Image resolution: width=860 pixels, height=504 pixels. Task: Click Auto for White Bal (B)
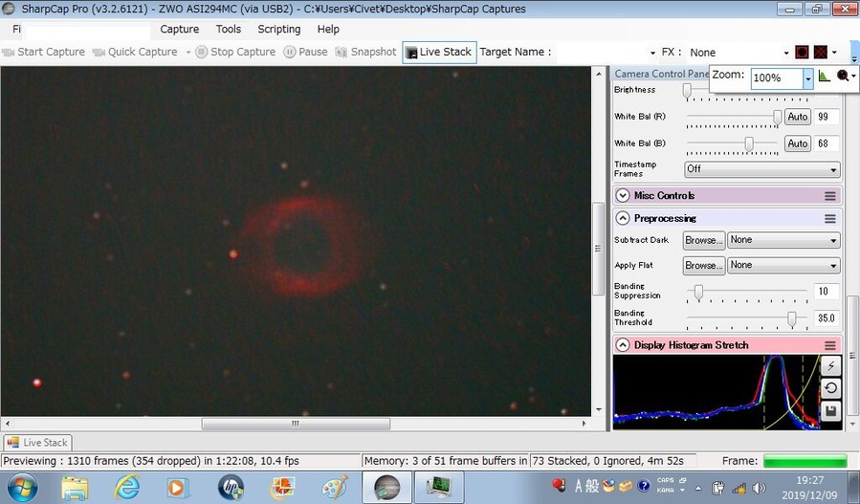point(798,143)
